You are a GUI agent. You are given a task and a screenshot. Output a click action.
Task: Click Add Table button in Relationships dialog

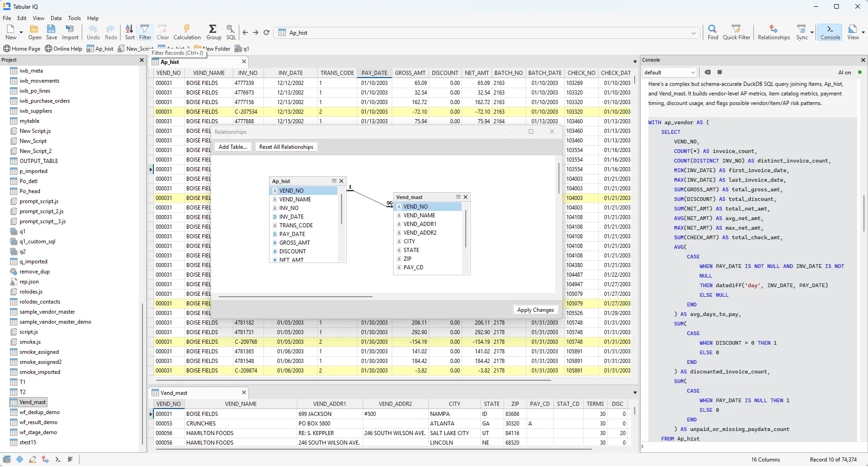(233, 147)
